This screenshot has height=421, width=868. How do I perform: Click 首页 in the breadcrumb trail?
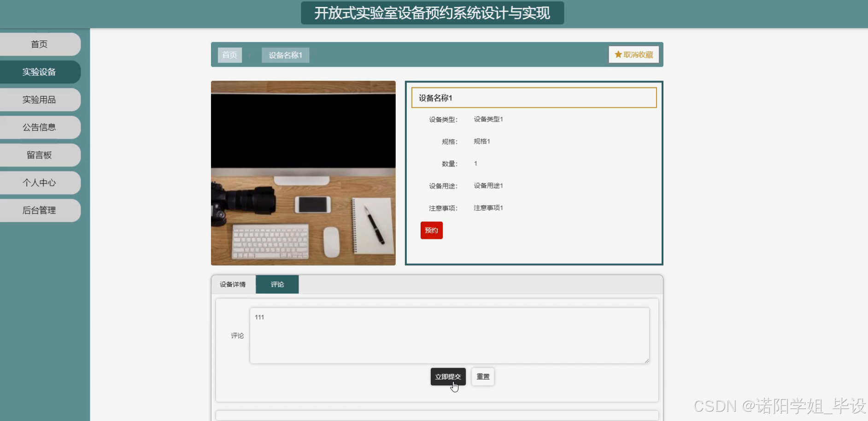229,55
